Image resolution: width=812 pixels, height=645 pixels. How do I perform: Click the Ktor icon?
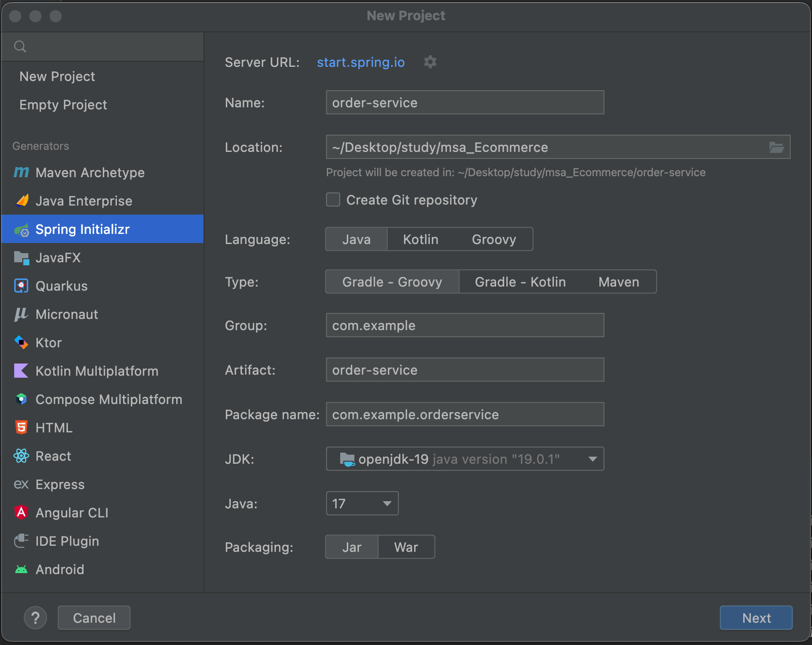(x=21, y=343)
